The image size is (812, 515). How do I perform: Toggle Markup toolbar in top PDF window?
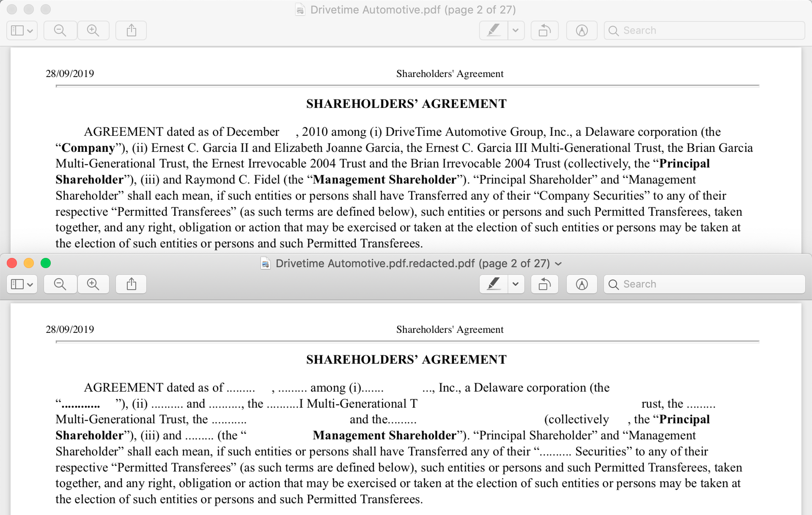582,30
